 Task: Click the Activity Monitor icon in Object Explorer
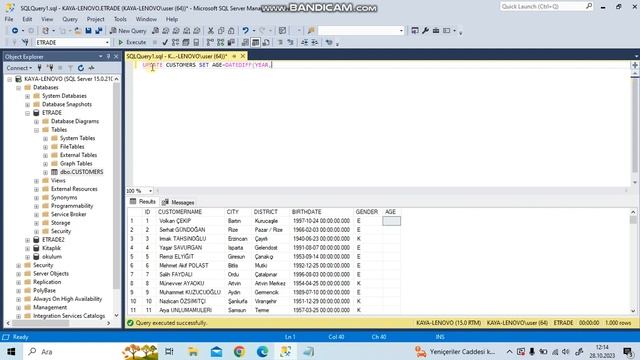91,68
